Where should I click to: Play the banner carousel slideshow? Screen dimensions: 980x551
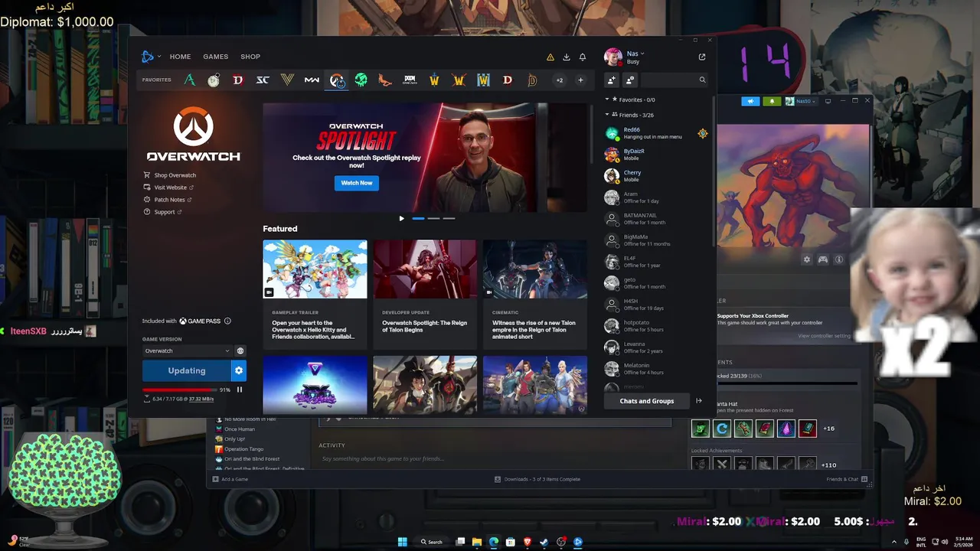[401, 219]
